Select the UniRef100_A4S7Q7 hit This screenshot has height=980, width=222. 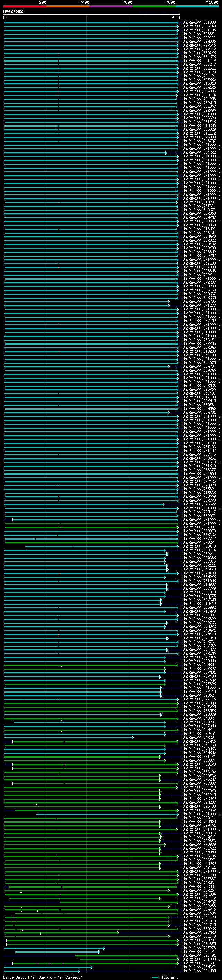[199, 141]
